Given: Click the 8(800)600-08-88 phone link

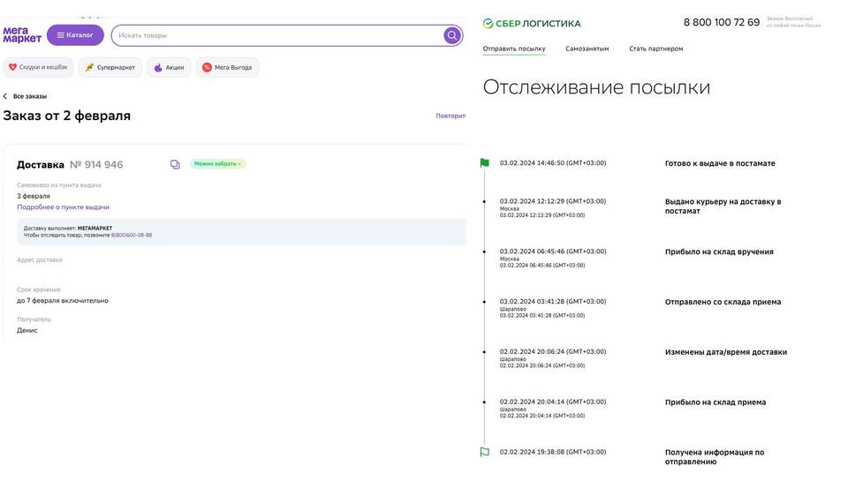Looking at the screenshot, I should point(131,235).
